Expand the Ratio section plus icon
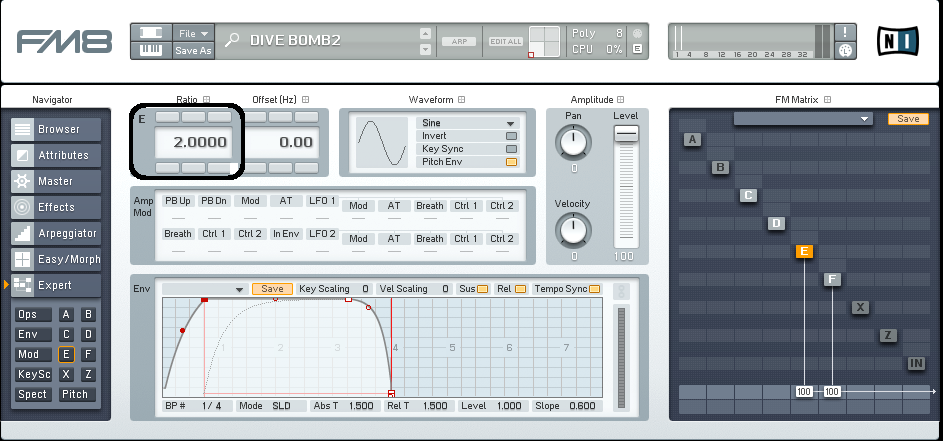 [206, 99]
